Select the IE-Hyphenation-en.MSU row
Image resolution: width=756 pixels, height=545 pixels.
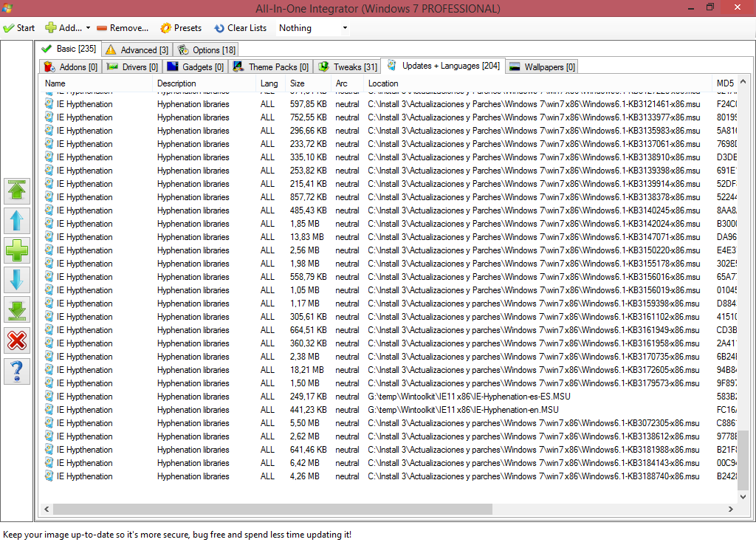(388, 410)
